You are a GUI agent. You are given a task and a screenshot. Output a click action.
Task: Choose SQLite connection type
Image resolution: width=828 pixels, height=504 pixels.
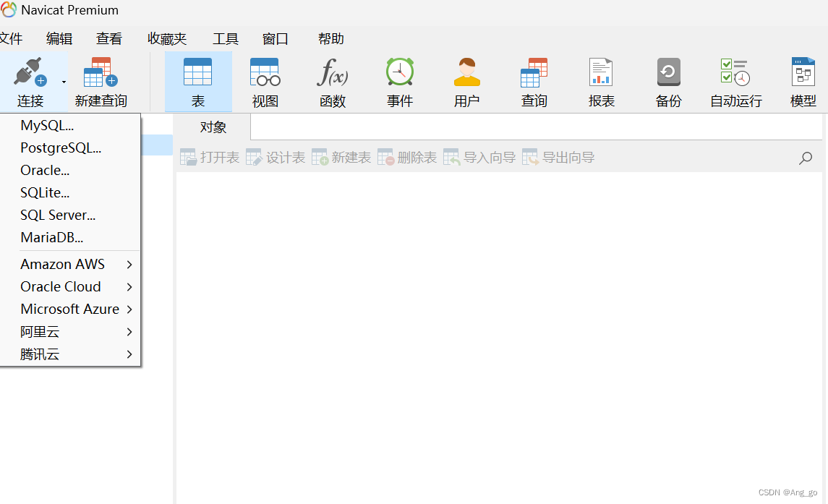[45, 192]
